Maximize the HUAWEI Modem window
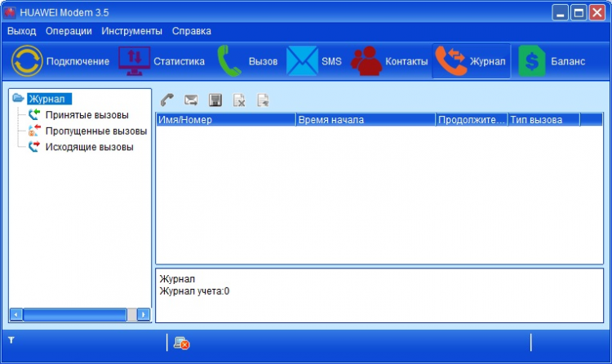612x364 pixels. tap(579, 13)
